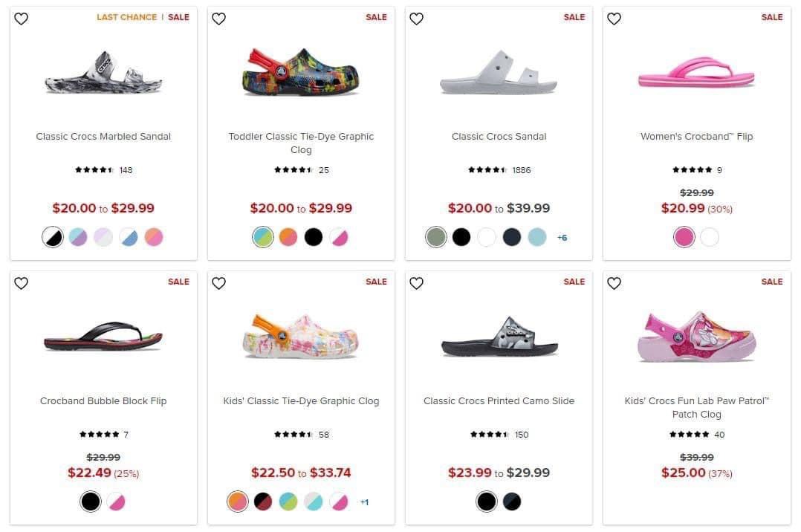Viewport: 801px width, 532px height.
Task: Select black swatch on Crocband Bubble Block Flip
Action: [91, 502]
